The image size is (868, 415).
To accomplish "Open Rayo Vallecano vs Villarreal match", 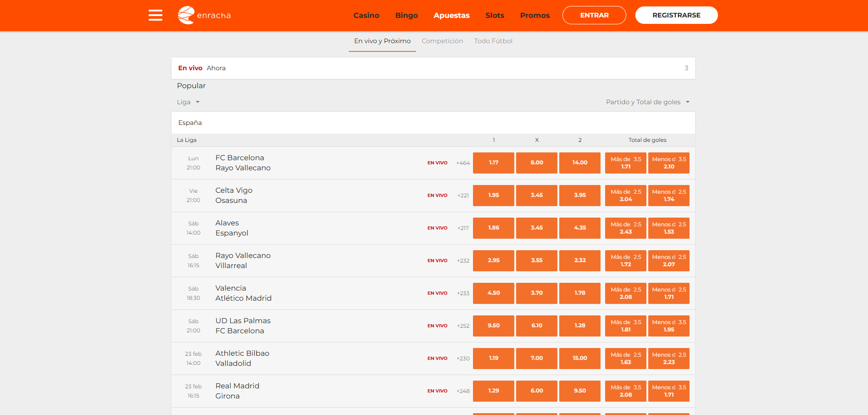I will [243, 260].
